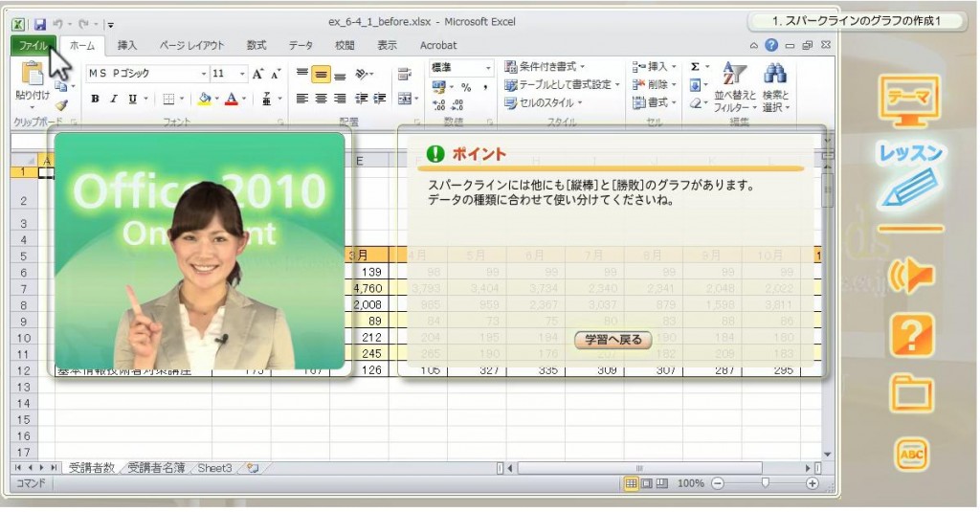Open the number format dropdown 標準
Screen dimensions: 980x512
(488, 68)
